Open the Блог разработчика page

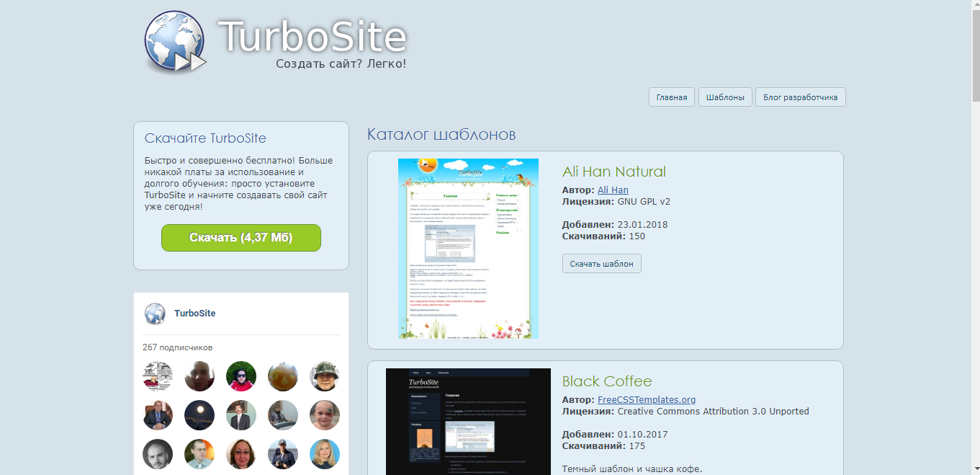click(800, 97)
